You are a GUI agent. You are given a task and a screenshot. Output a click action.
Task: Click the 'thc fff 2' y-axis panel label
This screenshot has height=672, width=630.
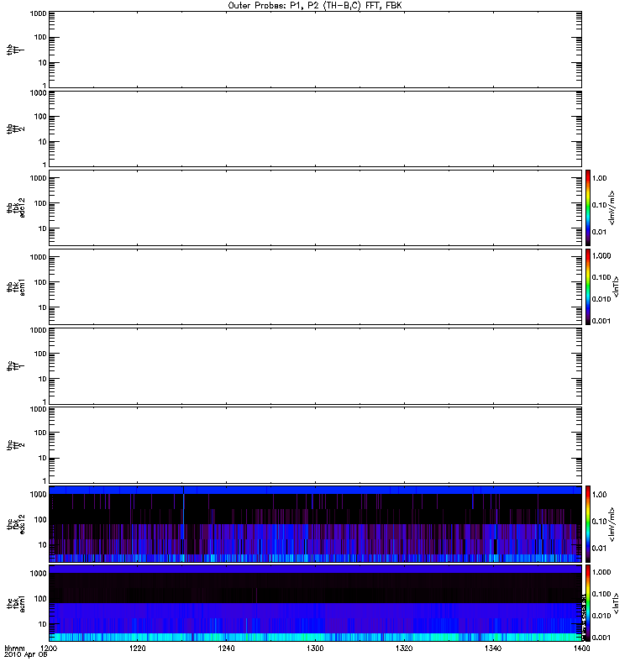click(15, 445)
